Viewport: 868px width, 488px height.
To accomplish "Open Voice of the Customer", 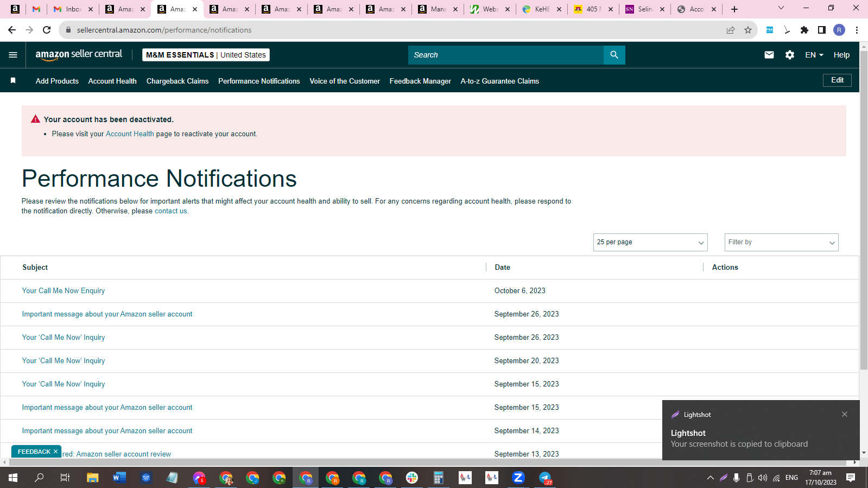I will tap(345, 81).
